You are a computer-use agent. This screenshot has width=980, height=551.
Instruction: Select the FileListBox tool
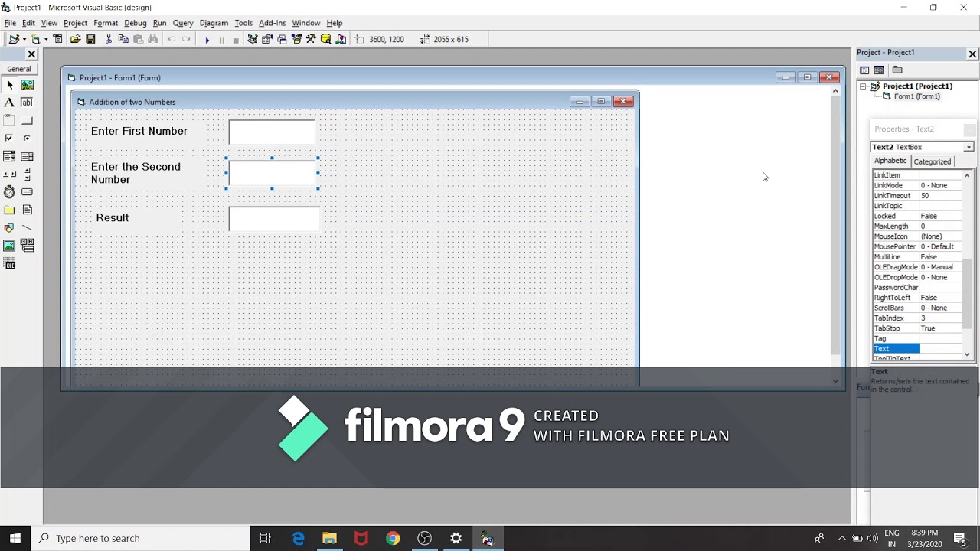(27, 210)
